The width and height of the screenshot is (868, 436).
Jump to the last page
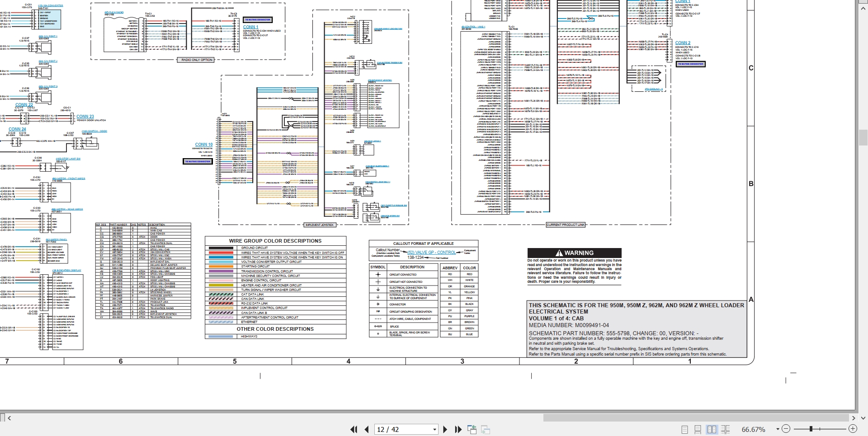[458, 429]
